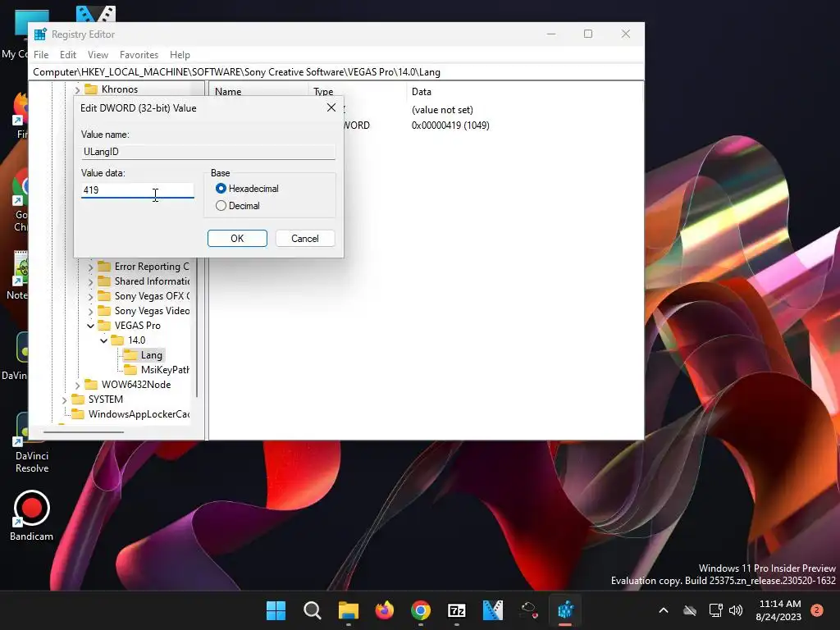
Task: Click the Registry Editor taskbar icon
Action: [565, 610]
